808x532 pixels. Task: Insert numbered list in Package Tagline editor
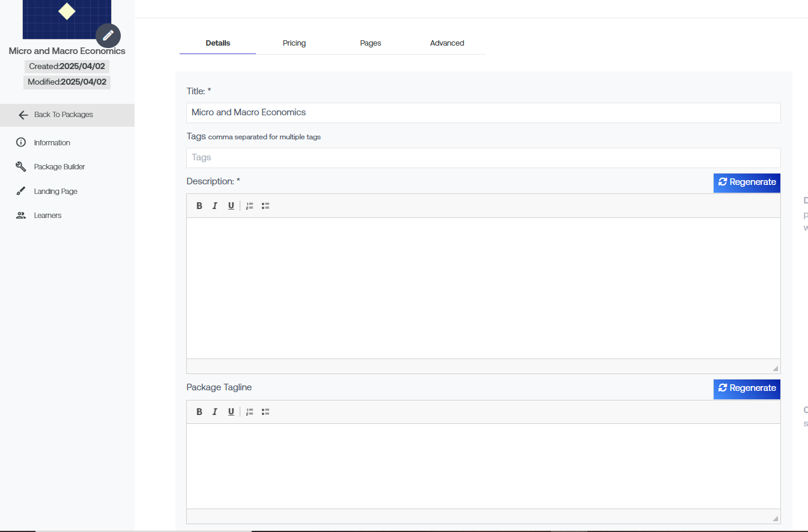coord(249,412)
